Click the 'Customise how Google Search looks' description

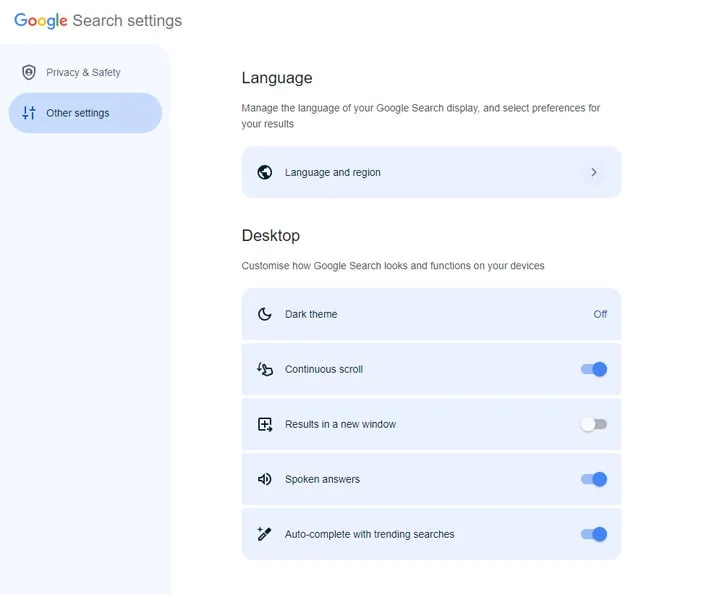tap(393, 266)
